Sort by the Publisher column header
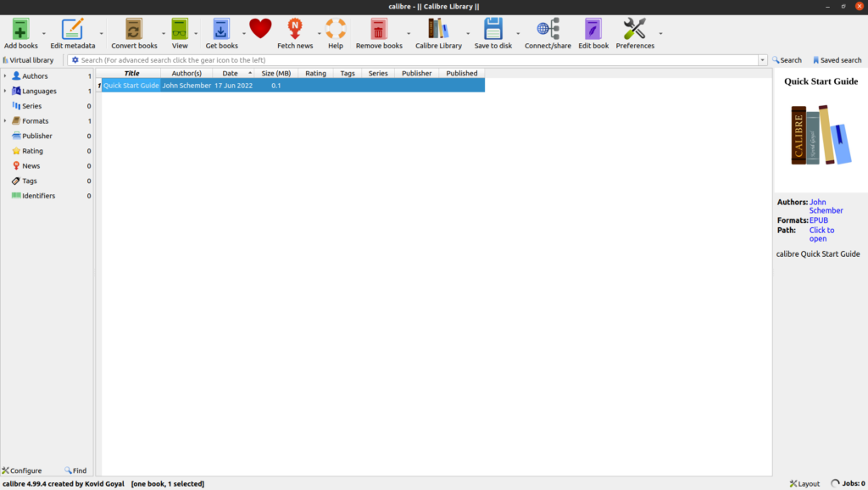The height and width of the screenshot is (490, 868). [417, 73]
